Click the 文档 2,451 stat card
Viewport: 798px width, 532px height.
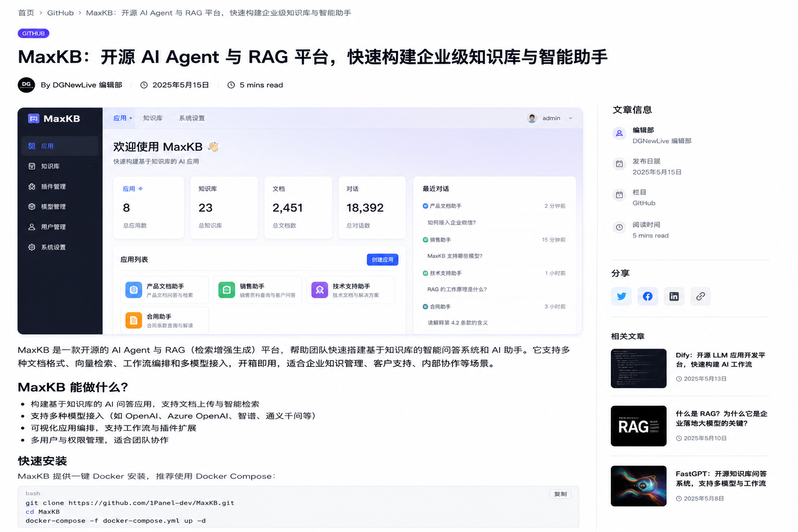click(298, 208)
